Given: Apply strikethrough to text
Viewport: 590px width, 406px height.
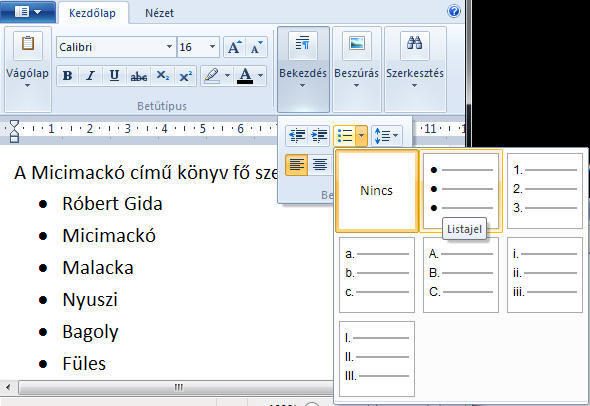Looking at the screenshot, I should pos(138,76).
